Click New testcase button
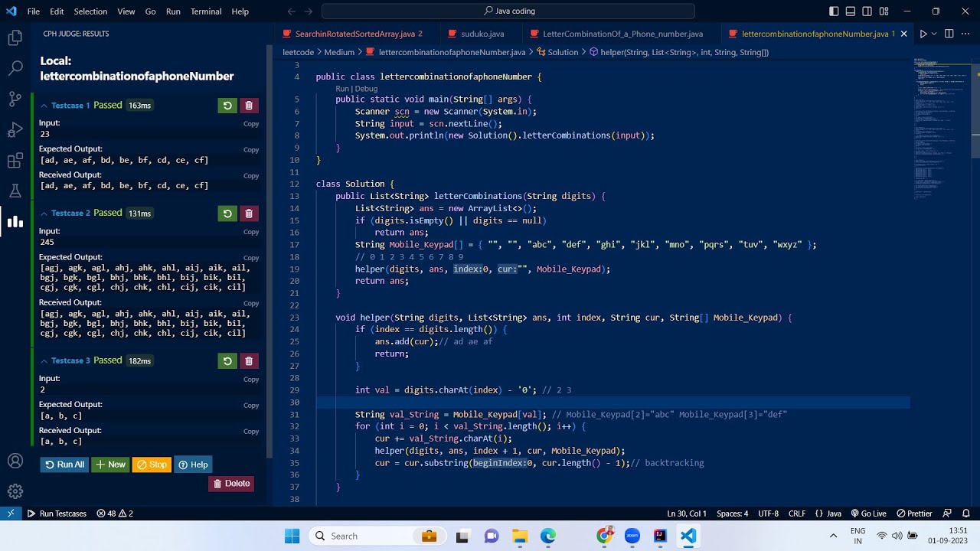This screenshot has width=980, height=551. [x=110, y=465]
